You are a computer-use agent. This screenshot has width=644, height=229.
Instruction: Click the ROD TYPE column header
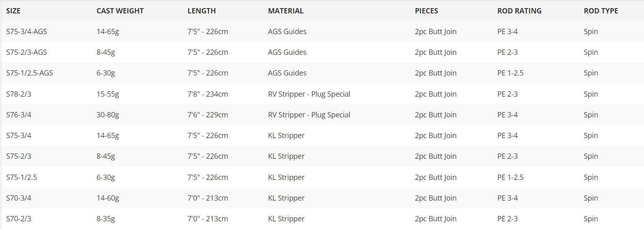point(601,11)
